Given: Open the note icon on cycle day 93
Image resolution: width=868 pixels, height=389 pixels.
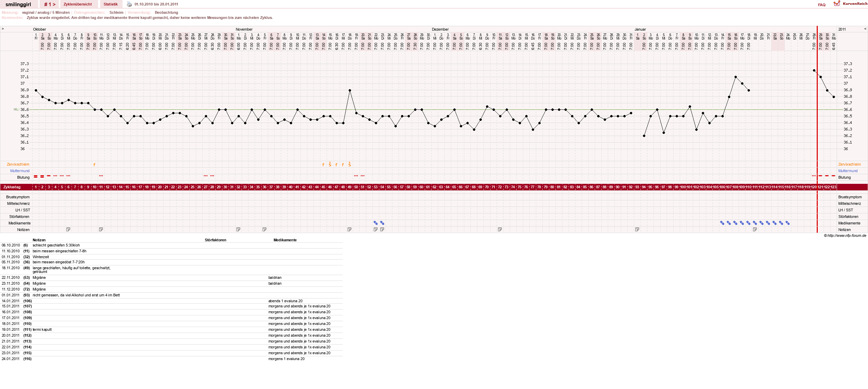Looking at the screenshot, I should coord(637,230).
